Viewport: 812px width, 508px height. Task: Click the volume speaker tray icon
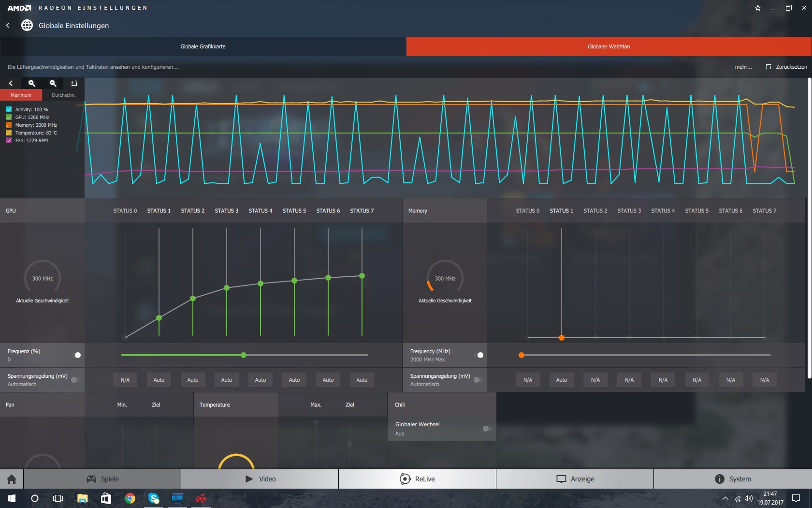click(x=749, y=498)
